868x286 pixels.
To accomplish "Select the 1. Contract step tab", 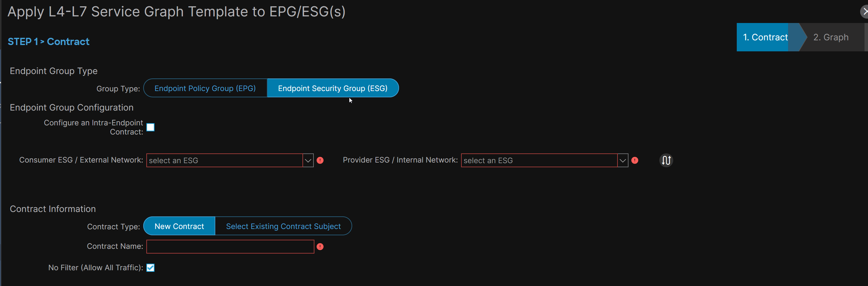I will 766,37.
